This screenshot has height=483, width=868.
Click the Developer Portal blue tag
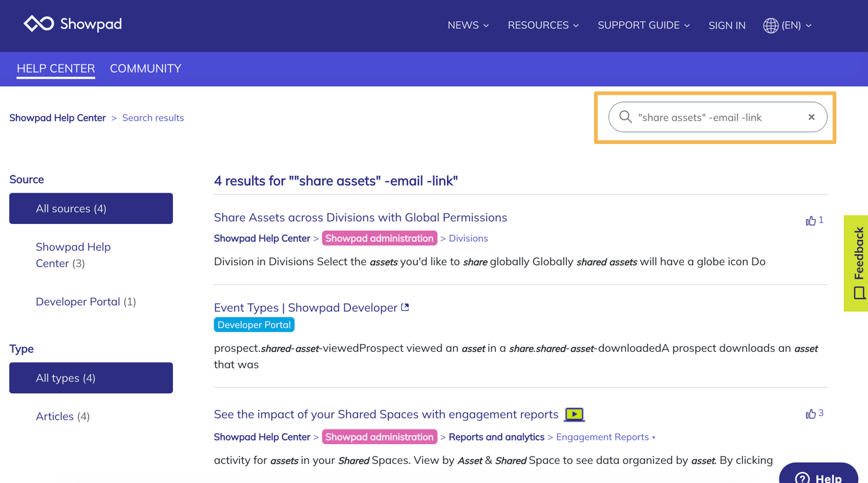[x=254, y=325]
